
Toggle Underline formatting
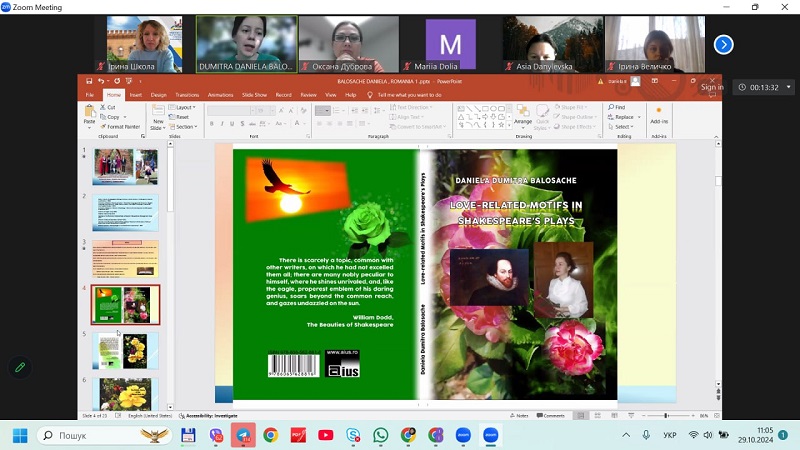tap(232, 123)
